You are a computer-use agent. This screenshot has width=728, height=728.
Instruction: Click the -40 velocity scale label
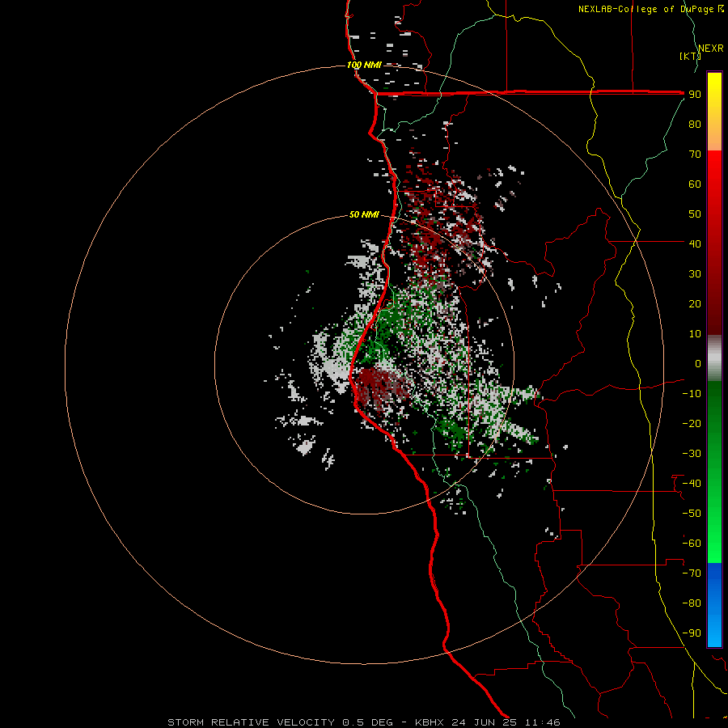click(x=692, y=484)
